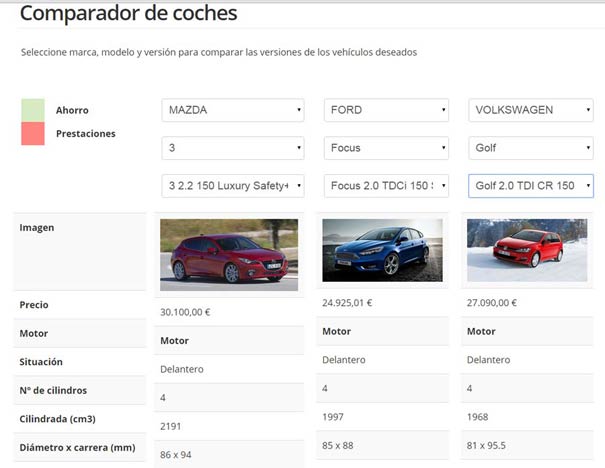Screen dimensions: 605x468
Task: Open the VOLKSWAGEN brand dropdown
Action: pyautogui.click(x=531, y=110)
